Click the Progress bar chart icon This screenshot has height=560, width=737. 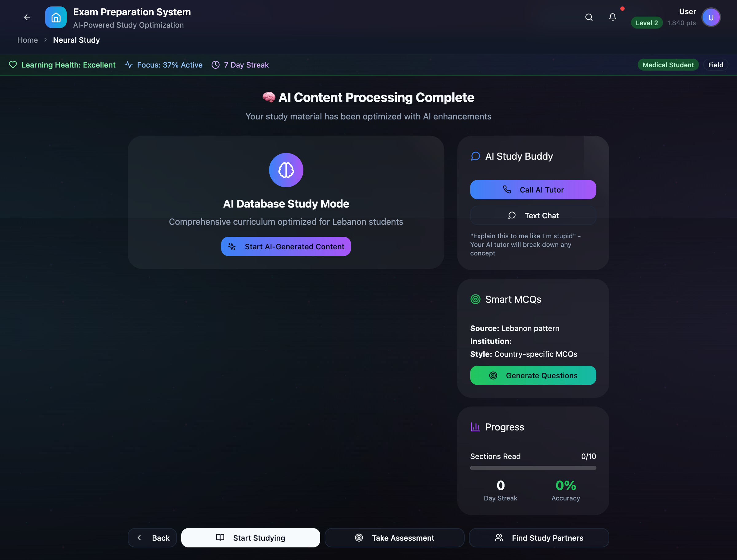475,427
